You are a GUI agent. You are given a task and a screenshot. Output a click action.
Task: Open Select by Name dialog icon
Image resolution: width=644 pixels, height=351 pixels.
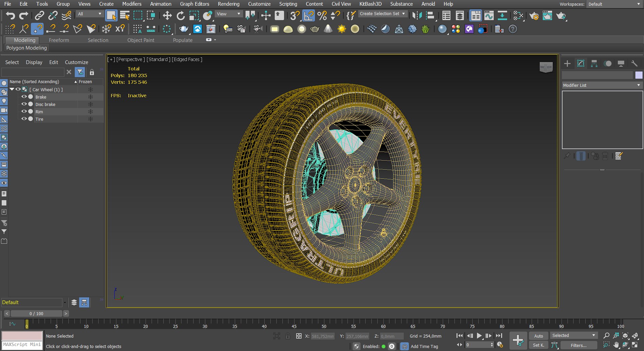pyautogui.click(x=125, y=15)
